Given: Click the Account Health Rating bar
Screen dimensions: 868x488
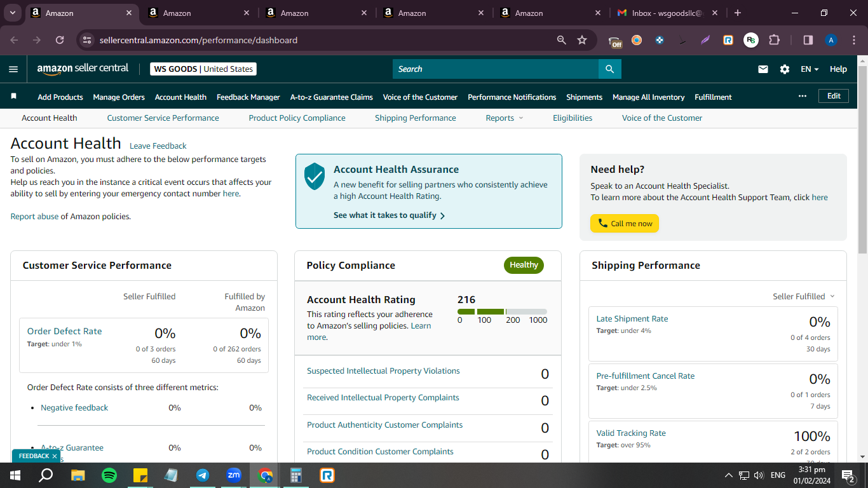Looking at the screenshot, I should [502, 311].
